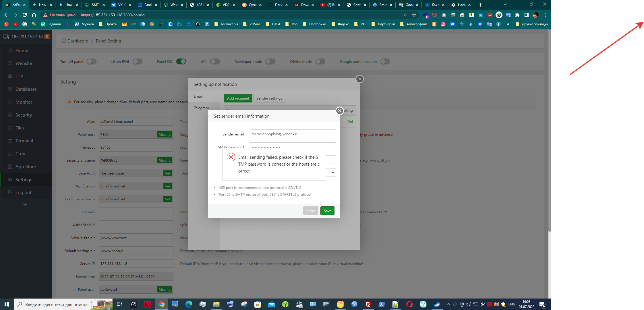Select the Sender settings tab

click(269, 98)
